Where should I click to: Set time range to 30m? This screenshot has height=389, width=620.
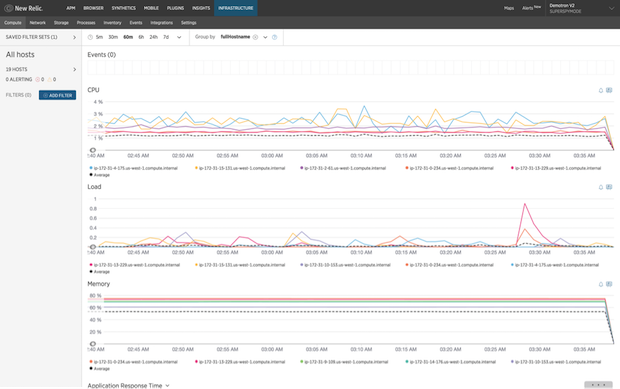click(x=113, y=37)
